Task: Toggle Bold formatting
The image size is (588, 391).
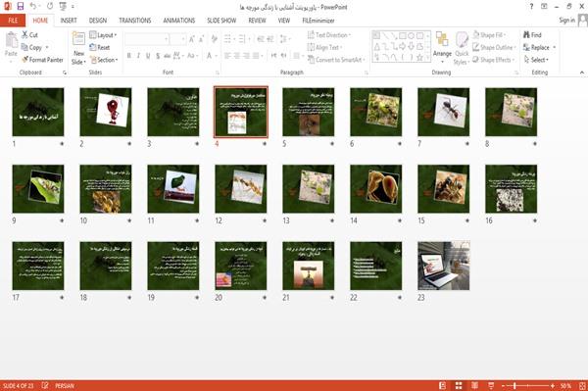Action: pos(128,56)
